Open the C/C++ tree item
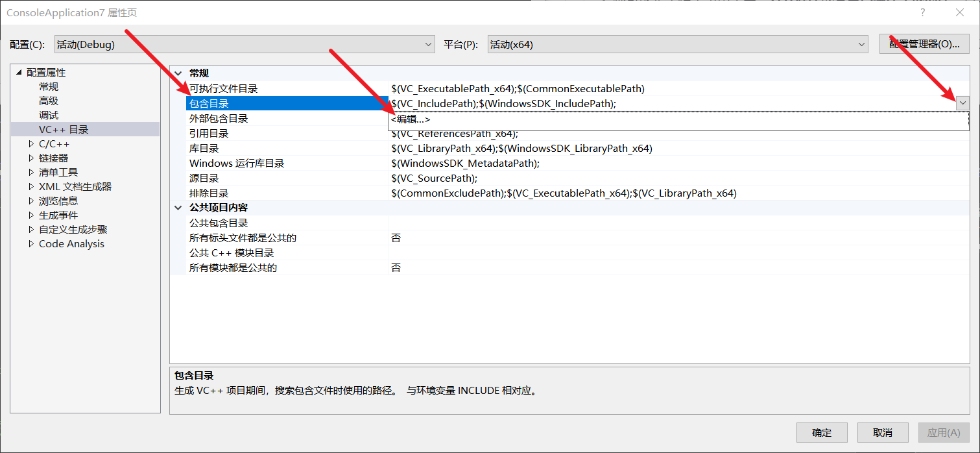 pos(54,143)
